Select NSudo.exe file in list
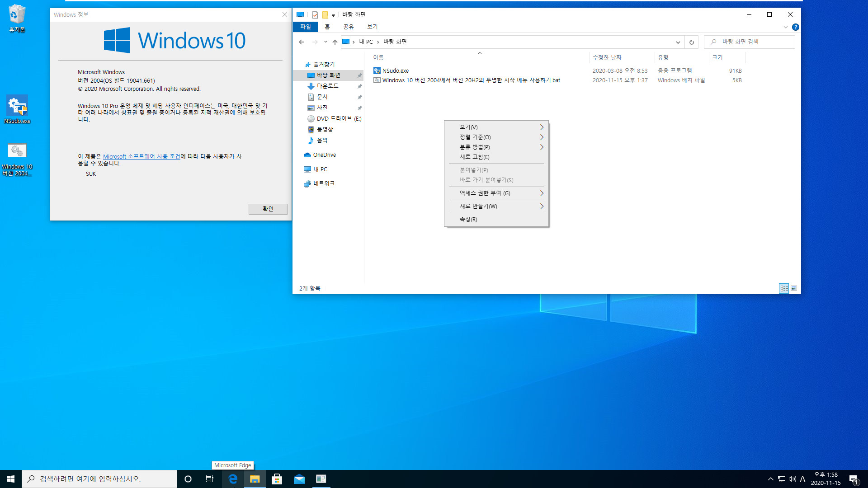868x488 pixels. pos(557,70)
